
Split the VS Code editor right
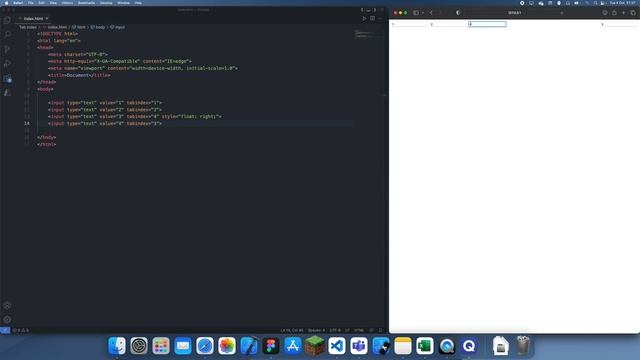point(372,18)
